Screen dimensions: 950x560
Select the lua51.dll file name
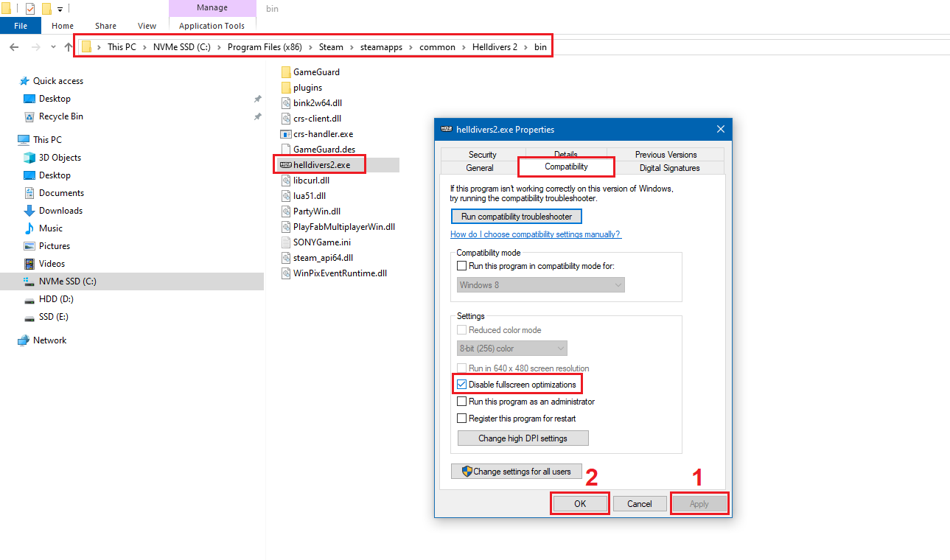click(x=310, y=196)
